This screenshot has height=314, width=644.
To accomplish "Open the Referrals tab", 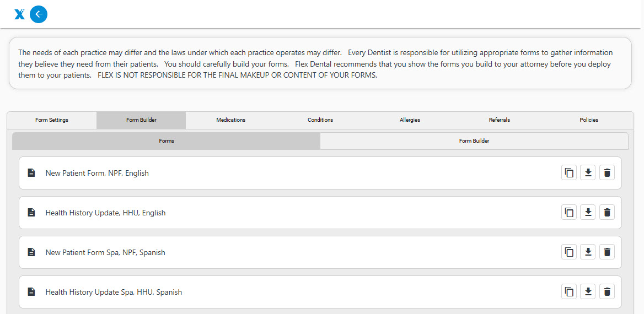I will [499, 120].
